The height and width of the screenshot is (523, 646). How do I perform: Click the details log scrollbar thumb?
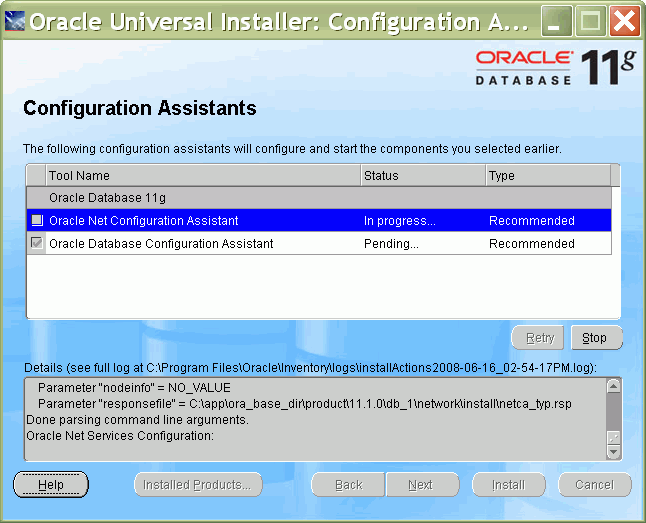click(613, 437)
